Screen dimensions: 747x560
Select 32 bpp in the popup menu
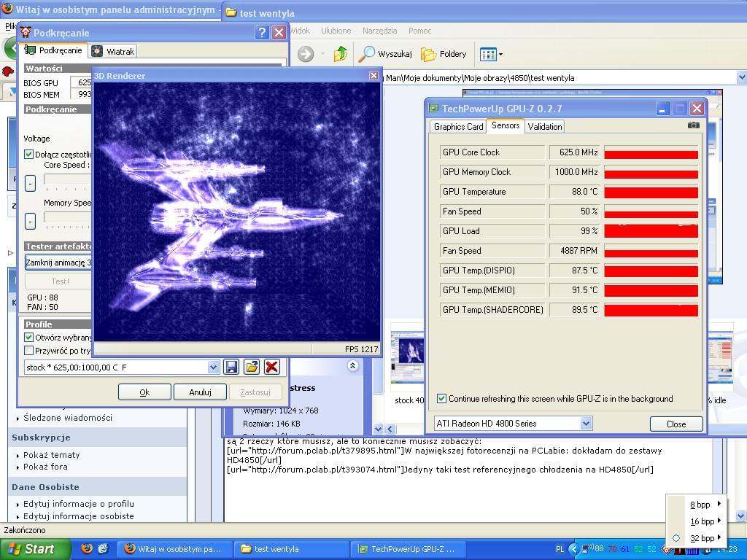701,538
